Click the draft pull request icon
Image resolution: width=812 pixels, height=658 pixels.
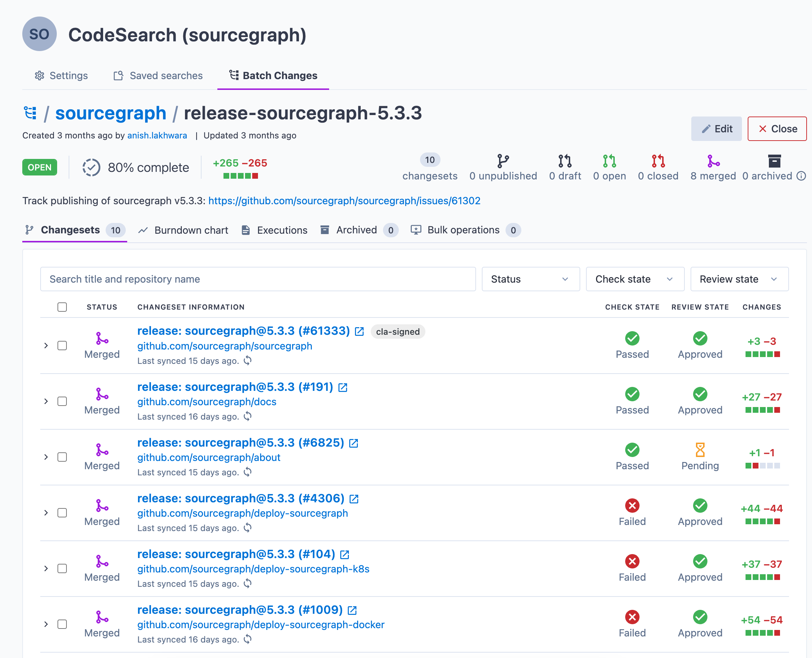(565, 161)
